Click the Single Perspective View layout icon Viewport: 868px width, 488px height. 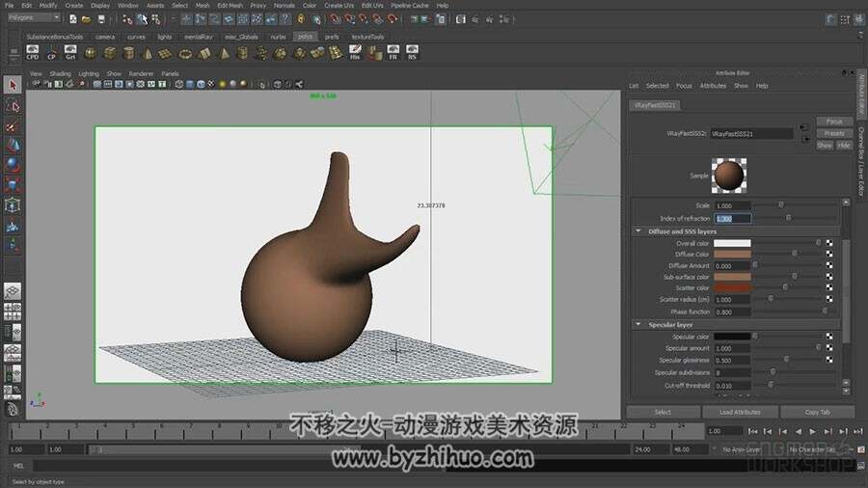[13, 291]
